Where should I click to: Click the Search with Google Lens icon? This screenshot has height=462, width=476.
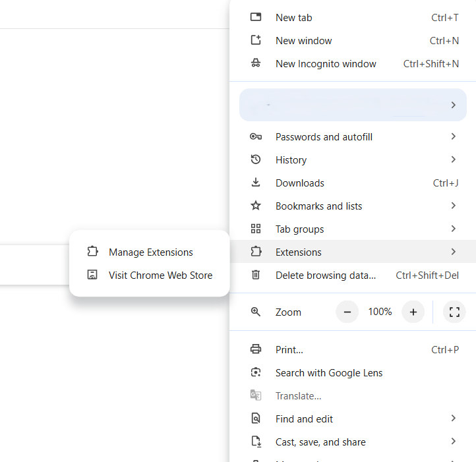[x=256, y=373]
